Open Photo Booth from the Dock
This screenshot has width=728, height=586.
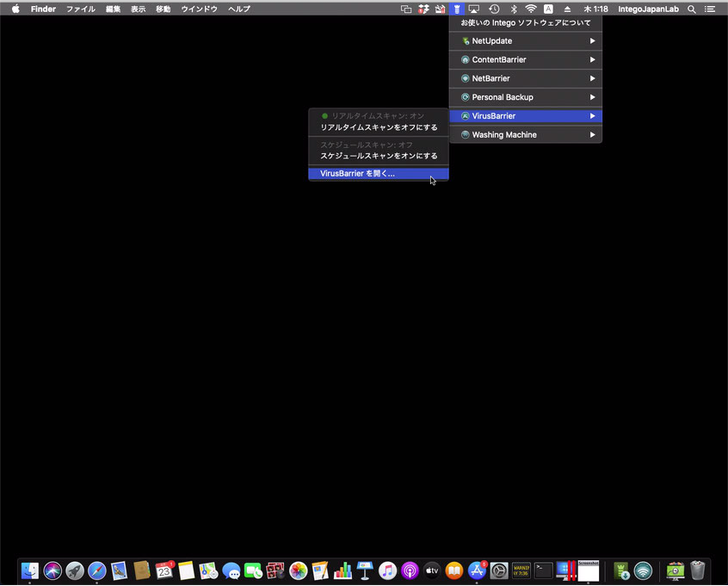pyautogui.click(x=275, y=571)
